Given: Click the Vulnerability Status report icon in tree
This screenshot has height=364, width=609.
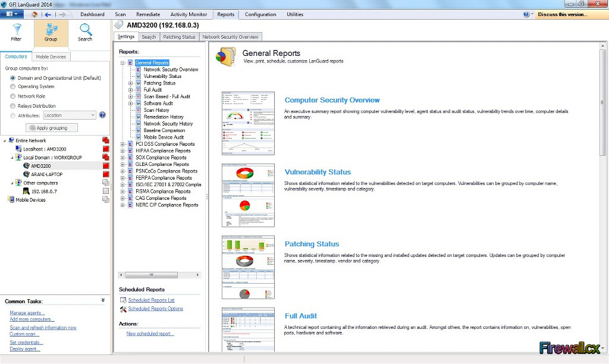Looking at the screenshot, I should (x=138, y=76).
